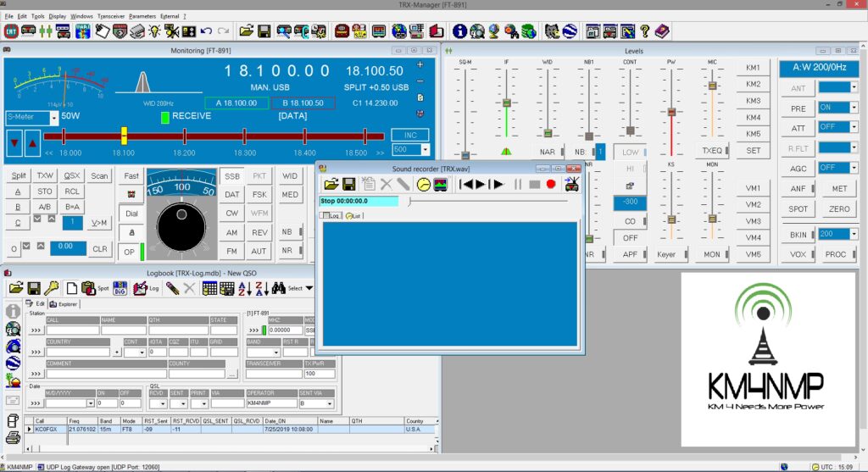Enable VOX in the Levels panel
The width and height of the screenshot is (868, 472).
click(798, 253)
